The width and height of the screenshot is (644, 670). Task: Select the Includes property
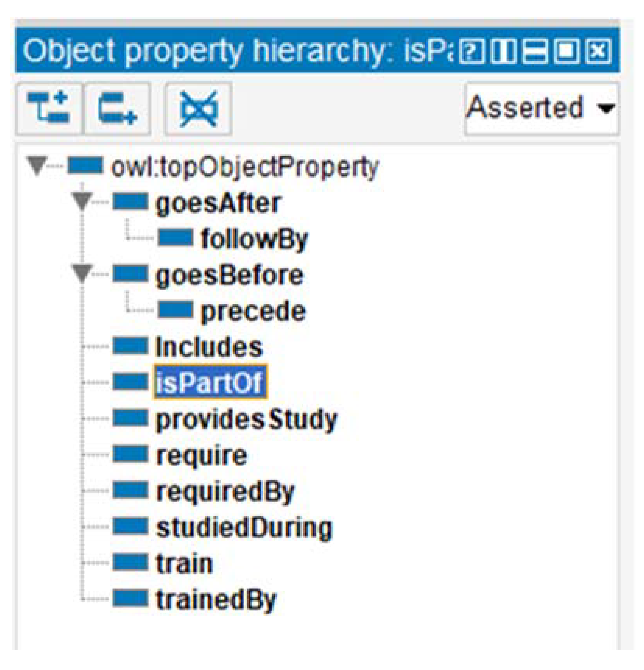click(209, 347)
